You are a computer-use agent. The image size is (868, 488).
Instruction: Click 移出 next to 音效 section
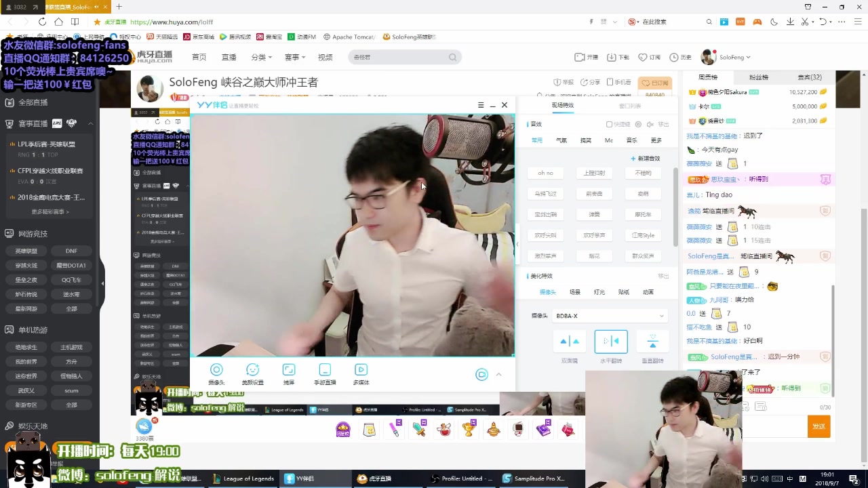click(x=663, y=124)
